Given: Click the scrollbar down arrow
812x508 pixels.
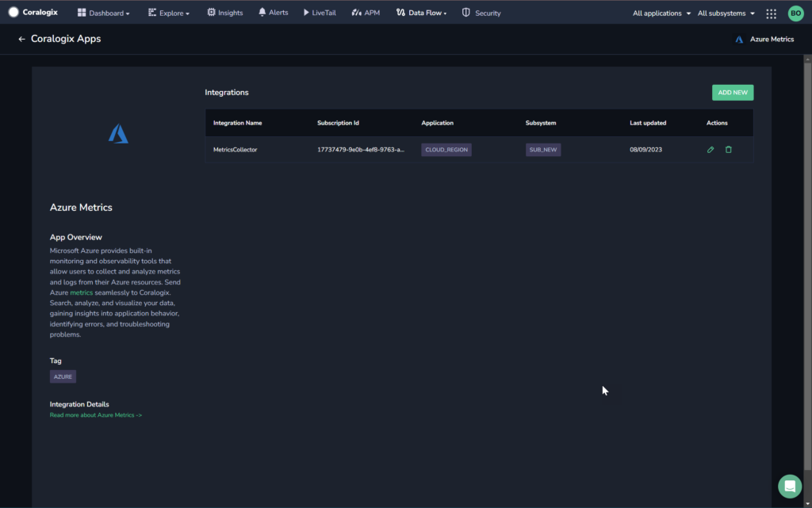Looking at the screenshot, I should tap(807, 504).
